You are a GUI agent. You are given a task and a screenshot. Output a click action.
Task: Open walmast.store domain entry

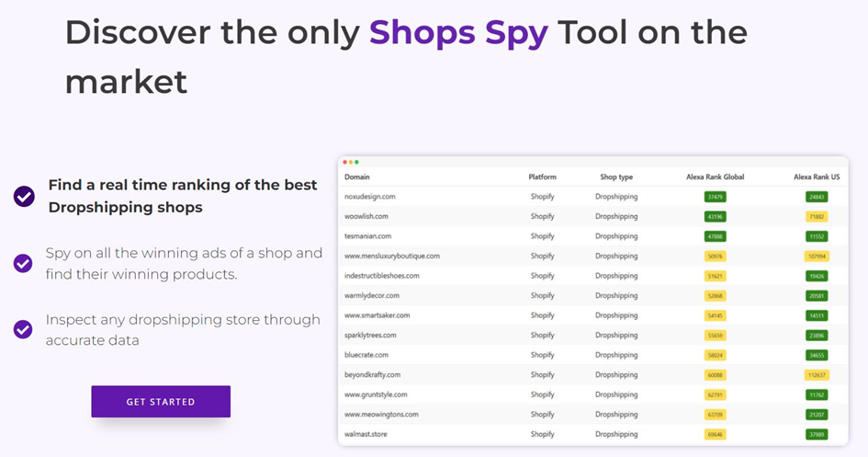pos(366,434)
